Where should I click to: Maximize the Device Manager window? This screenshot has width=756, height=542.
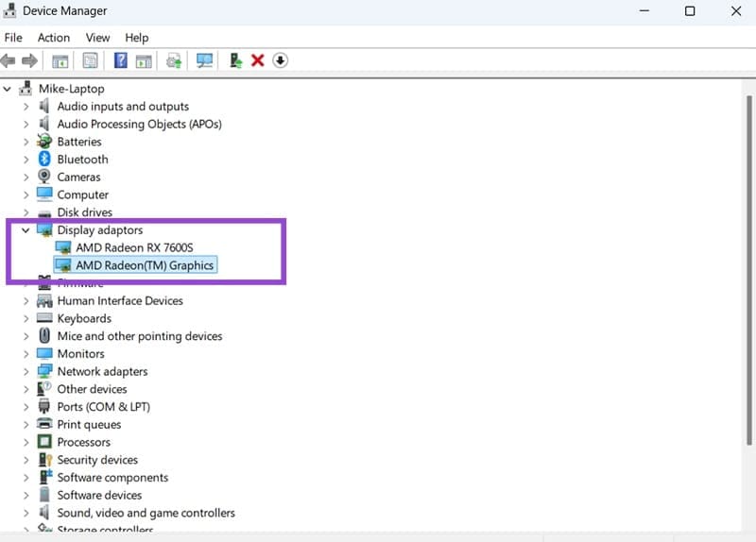[x=690, y=11]
